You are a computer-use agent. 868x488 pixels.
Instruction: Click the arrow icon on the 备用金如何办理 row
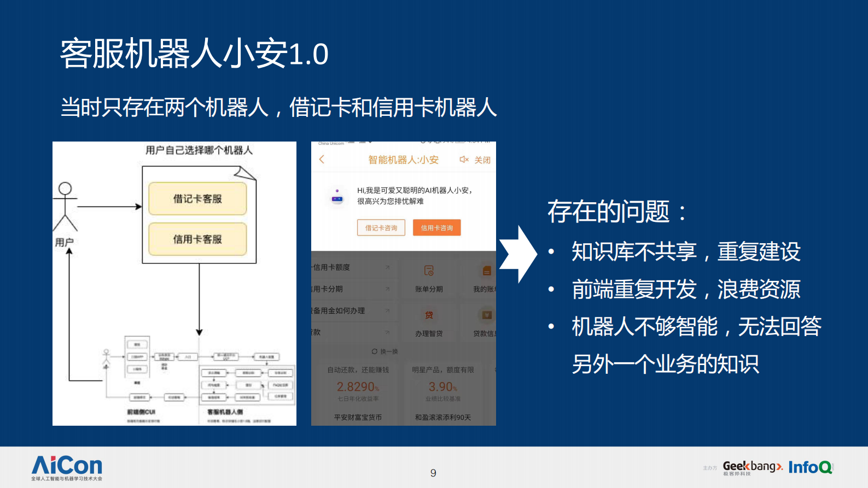387,310
